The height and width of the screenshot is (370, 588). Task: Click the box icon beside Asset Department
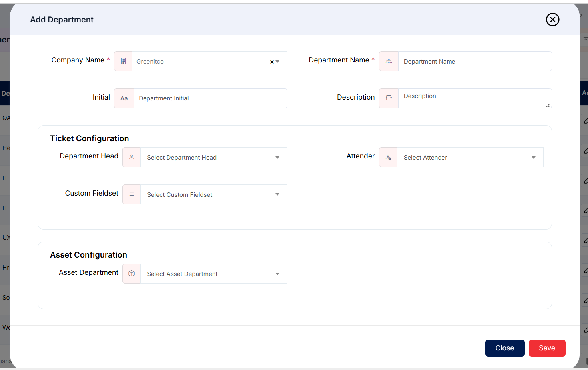pyautogui.click(x=132, y=274)
